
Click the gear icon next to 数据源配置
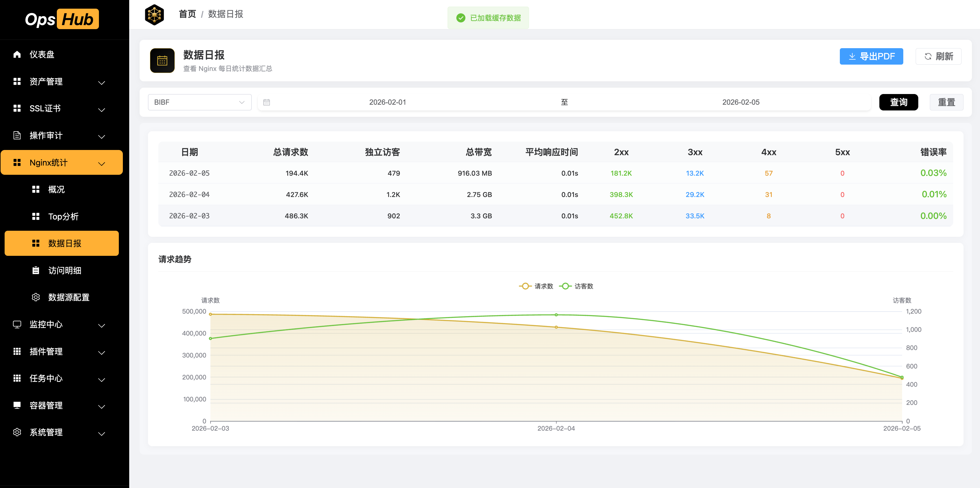tap(36, 297)
